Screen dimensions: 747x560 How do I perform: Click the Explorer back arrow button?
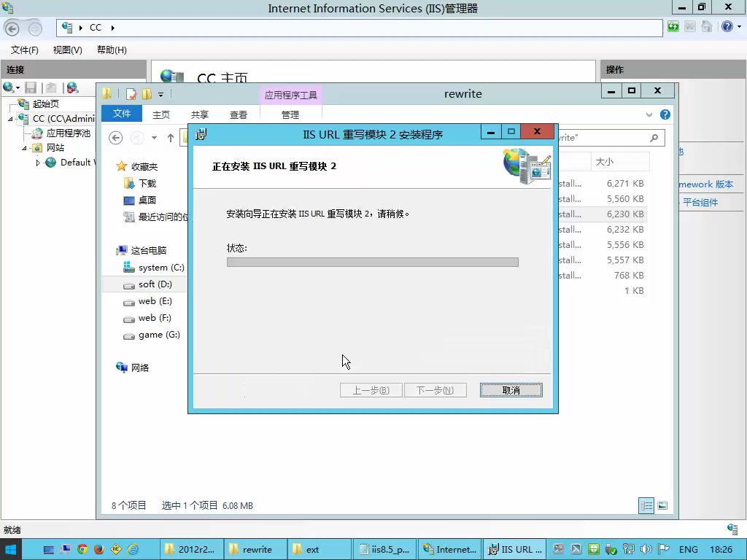(115, 138)
